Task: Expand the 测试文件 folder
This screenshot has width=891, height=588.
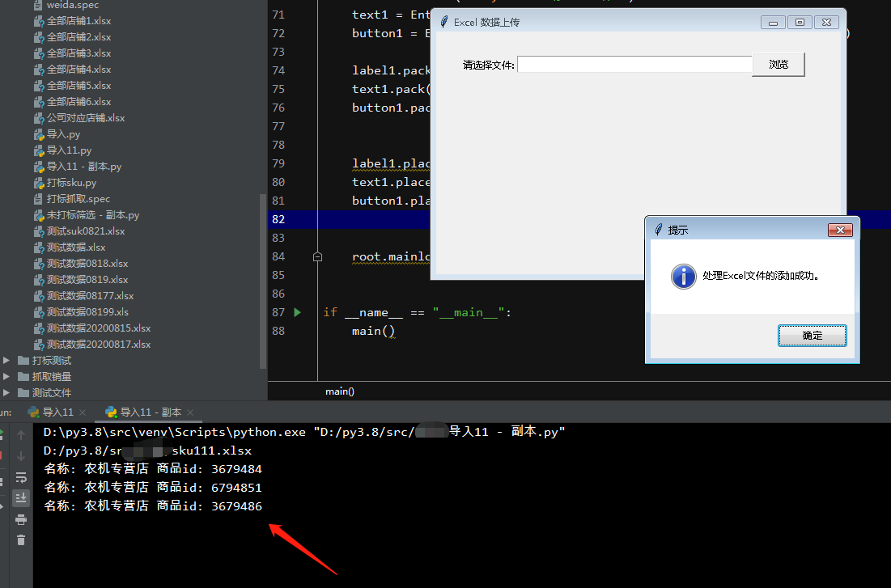Action: pos(6,391)
